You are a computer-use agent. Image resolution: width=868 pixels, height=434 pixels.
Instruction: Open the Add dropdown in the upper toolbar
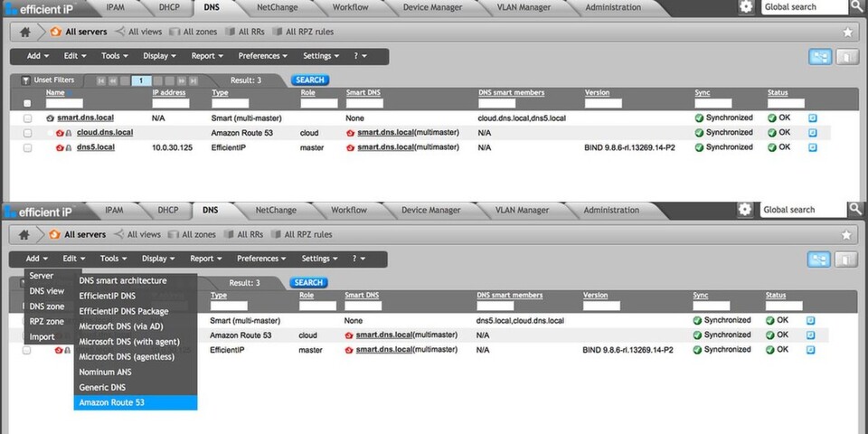(x=38, y=56)
